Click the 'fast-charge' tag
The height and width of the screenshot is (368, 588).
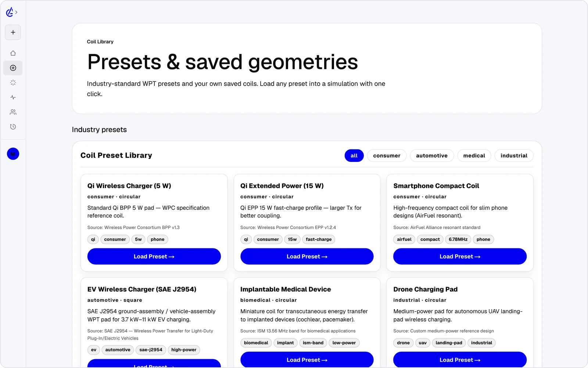point(319,239)
